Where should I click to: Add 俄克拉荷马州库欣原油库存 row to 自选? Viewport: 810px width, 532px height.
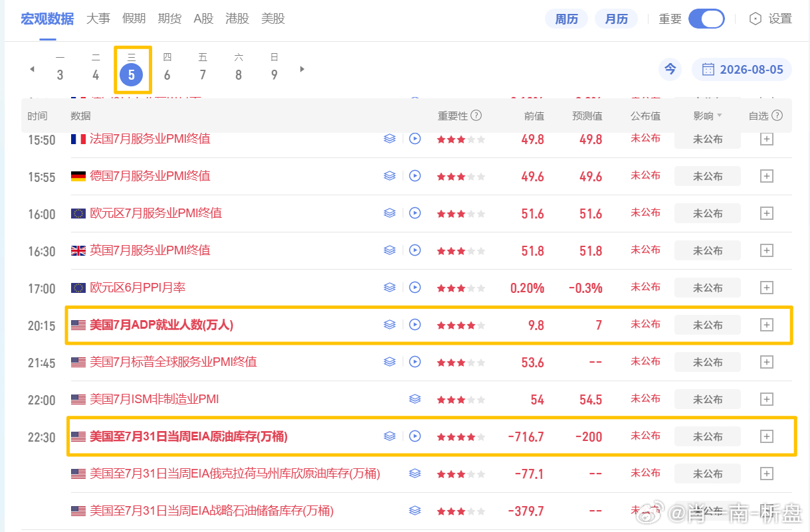767,474
